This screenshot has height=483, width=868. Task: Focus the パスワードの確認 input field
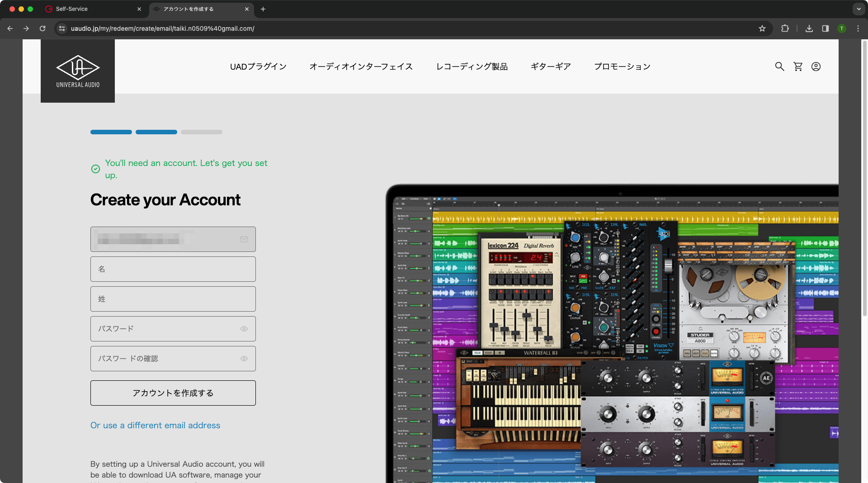click(x=173, y=359)
